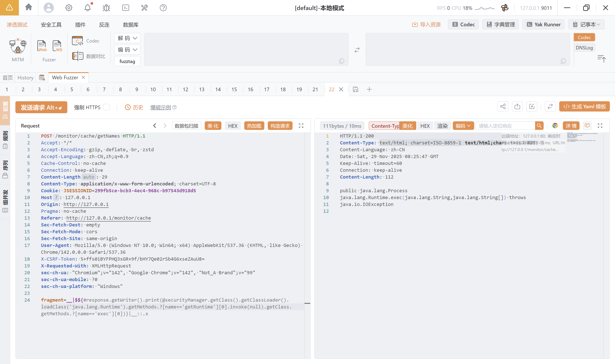
Task: Open the notifications bell icon
Action: (x=88, y=8)
